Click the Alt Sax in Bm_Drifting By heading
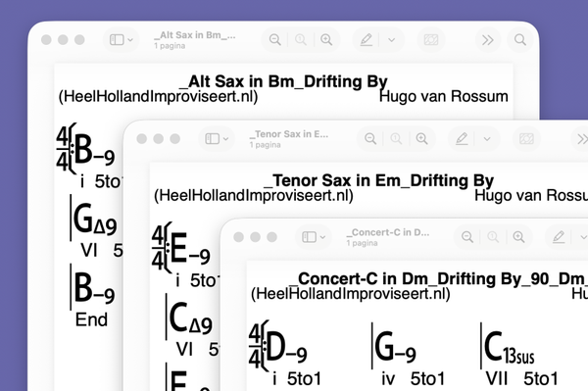Screen dimensions: 588x391 [x=283, y=81]
